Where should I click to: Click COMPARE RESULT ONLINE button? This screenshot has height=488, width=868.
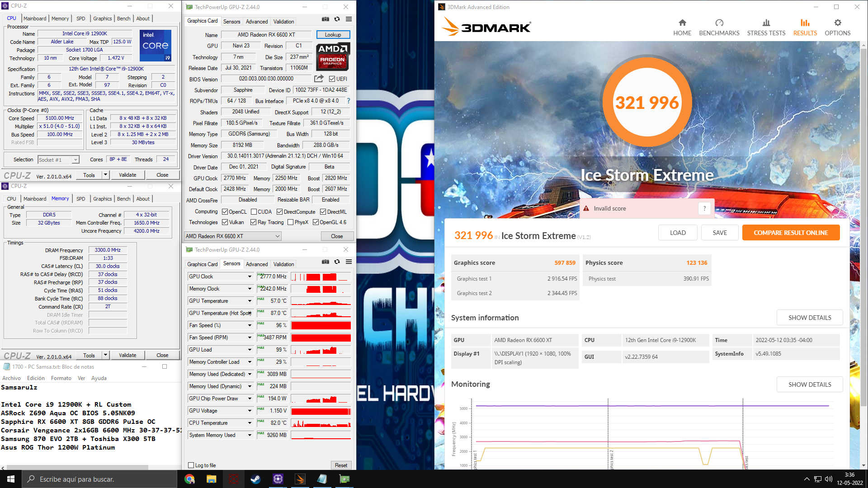pyautogui.click(x=791, y=233)
